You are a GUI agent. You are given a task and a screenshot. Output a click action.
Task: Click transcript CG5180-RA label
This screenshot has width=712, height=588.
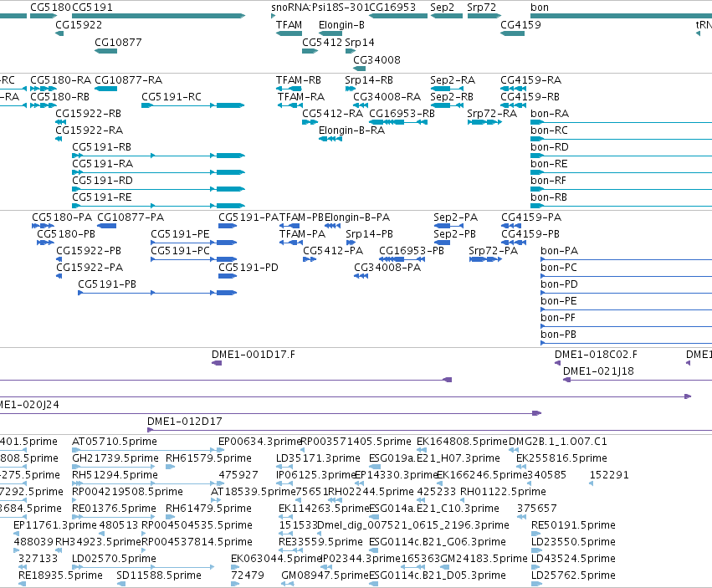(60, 80)
